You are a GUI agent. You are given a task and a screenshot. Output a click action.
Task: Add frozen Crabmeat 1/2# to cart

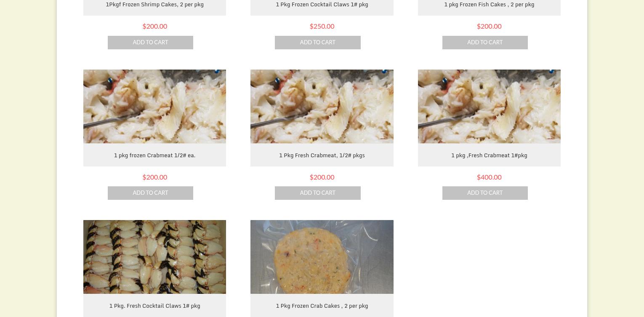click(x=150, y=193)
